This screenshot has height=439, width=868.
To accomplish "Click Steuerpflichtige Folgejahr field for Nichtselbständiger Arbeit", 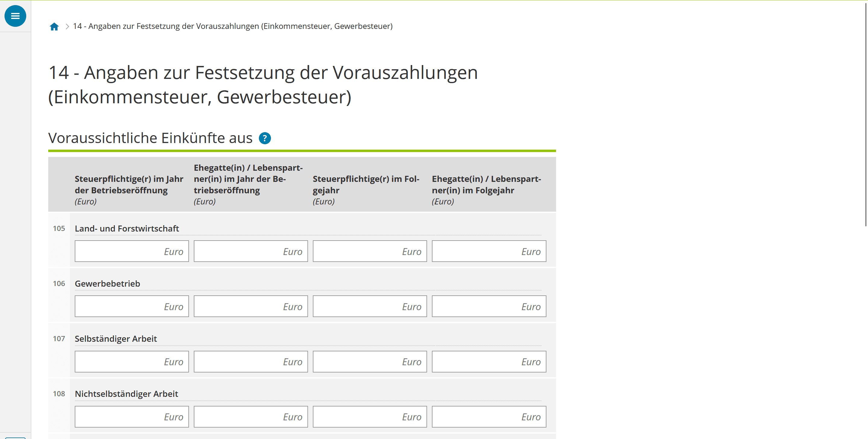I will pos(370,417).
